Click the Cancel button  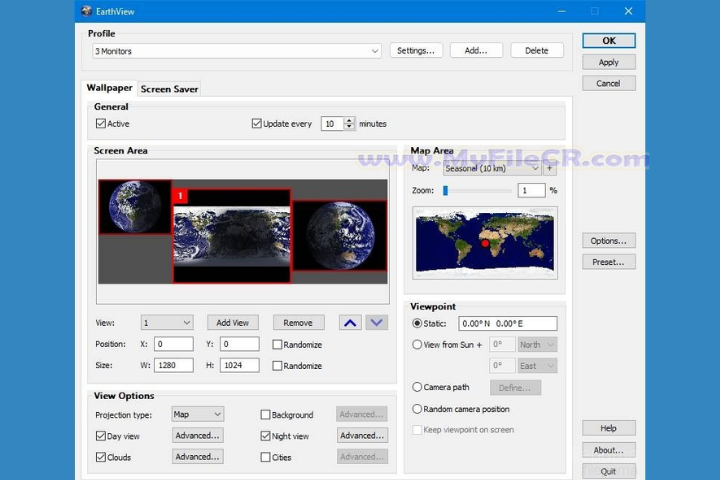pos(609,83)
